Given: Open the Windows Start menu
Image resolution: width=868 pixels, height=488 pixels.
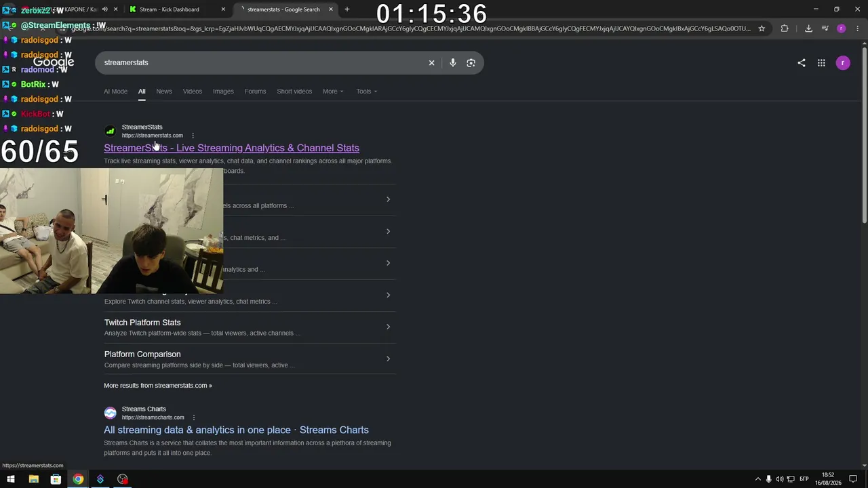Looking at the screenshot, I should tap(11, 479).
